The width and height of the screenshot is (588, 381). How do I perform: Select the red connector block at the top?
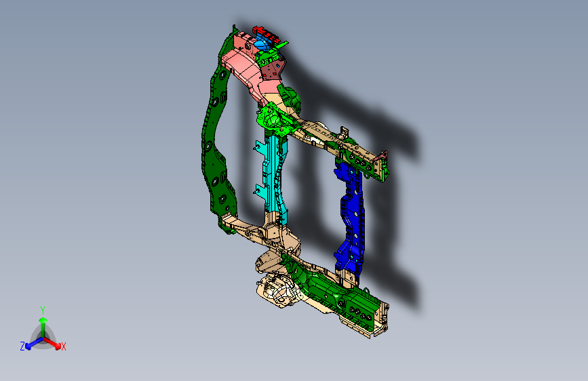click(267, 33)
